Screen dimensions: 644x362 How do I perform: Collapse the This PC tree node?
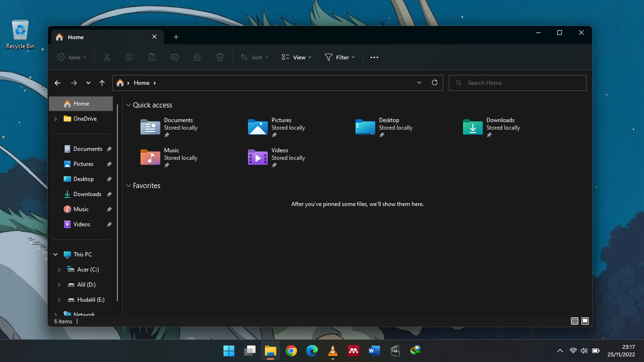(x=56, y=255)
